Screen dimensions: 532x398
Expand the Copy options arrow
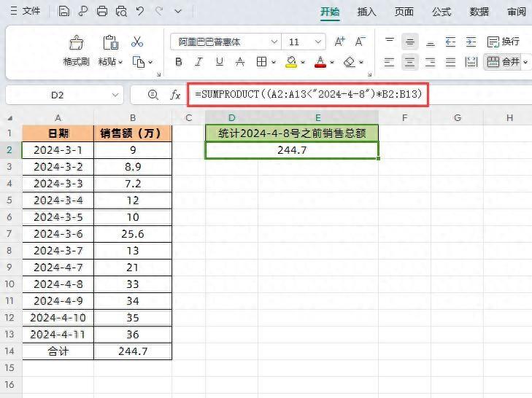(x=150, y=63)
